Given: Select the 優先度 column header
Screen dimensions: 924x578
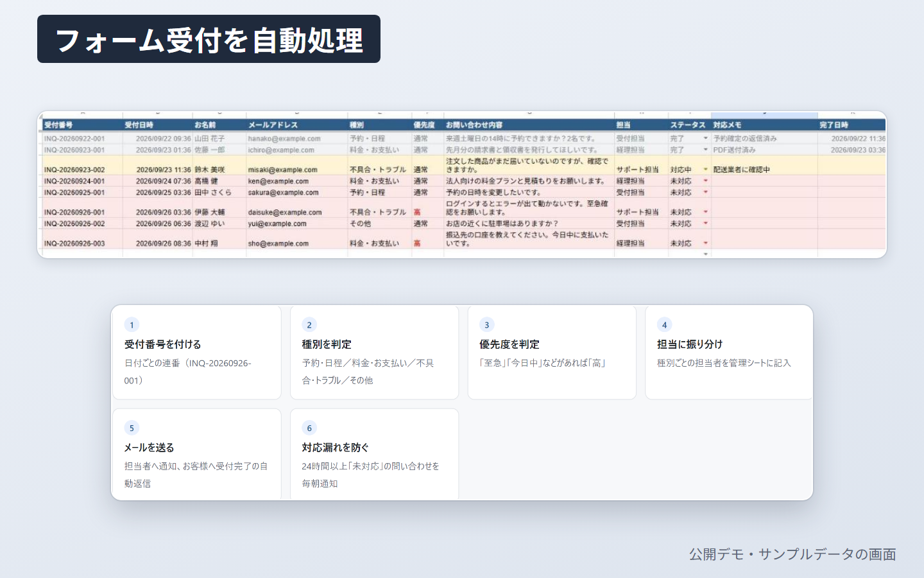Looking at the screenshot, I should coord(427,125).
